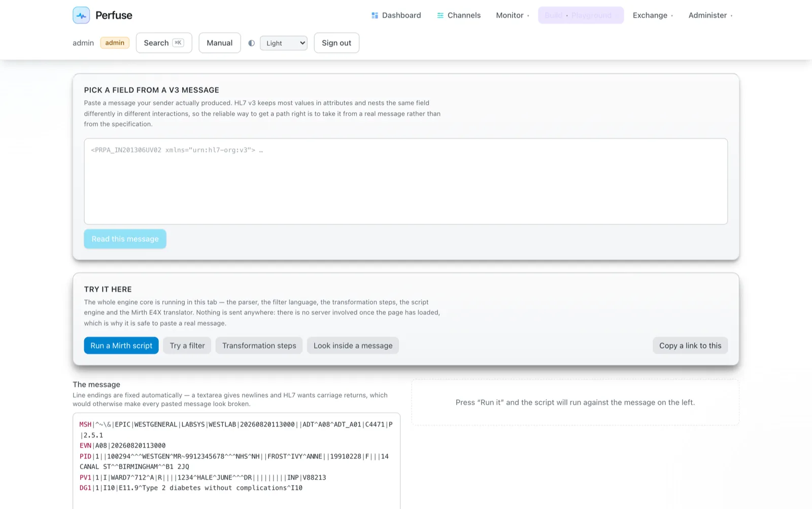Click the Dashboard grid icon
Image resolution: width=812 pixels, height=509 pixels.
[375, 15]
